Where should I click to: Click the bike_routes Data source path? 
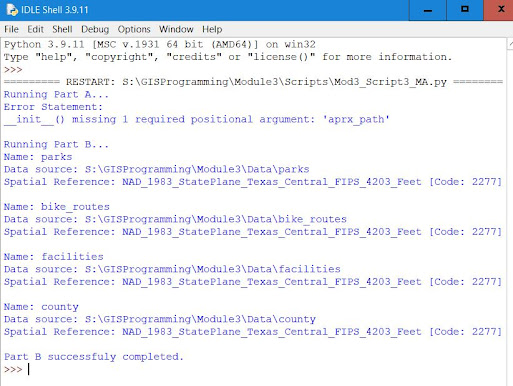point(175,219)
